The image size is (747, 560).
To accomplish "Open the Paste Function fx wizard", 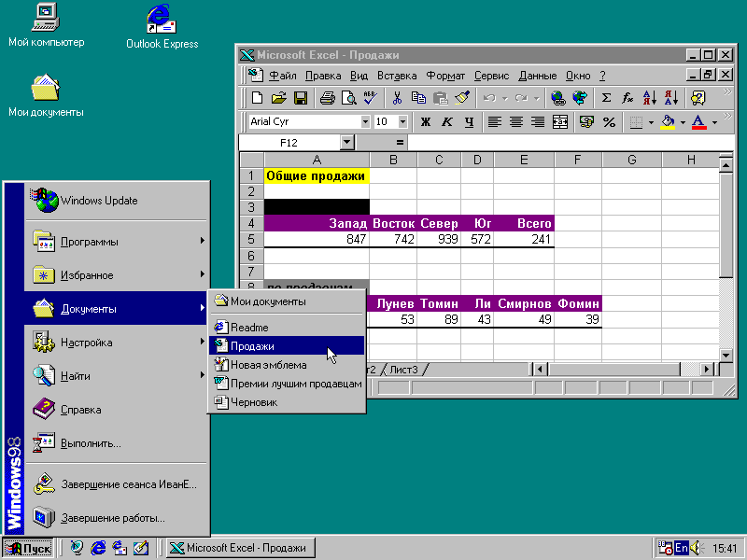I will point(627,98).
